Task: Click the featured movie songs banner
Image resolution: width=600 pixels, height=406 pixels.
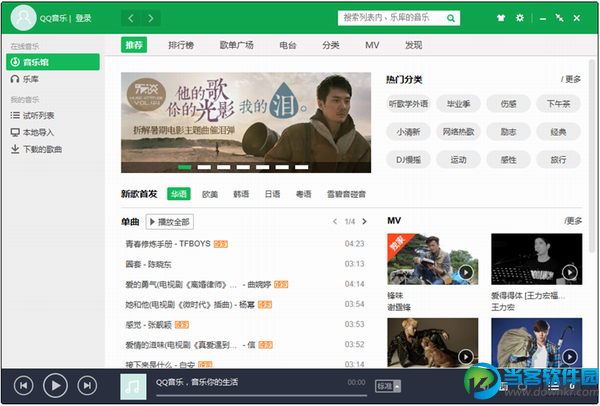Action: pyautogui.click(x=246, y=122)
